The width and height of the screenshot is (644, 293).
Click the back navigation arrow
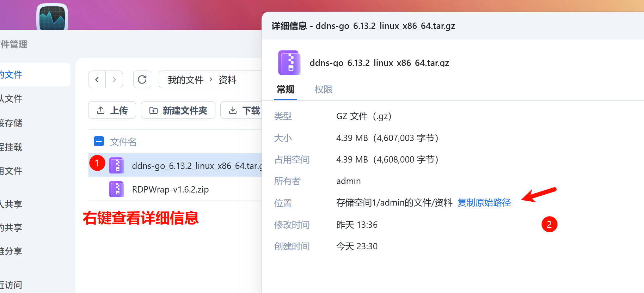coord(97,80)
